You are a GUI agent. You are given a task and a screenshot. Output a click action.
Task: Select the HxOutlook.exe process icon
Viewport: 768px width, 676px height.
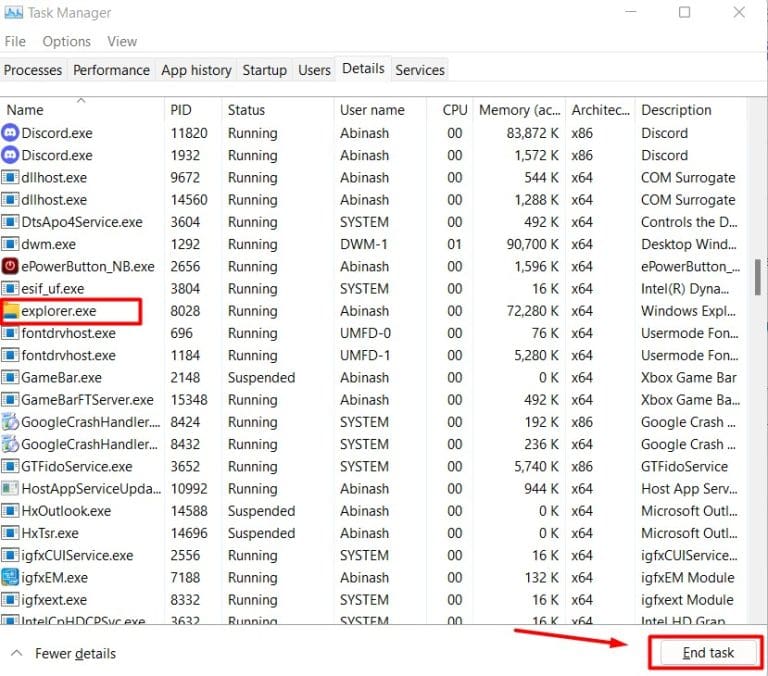pyautogui.click(x=11, y=511)
